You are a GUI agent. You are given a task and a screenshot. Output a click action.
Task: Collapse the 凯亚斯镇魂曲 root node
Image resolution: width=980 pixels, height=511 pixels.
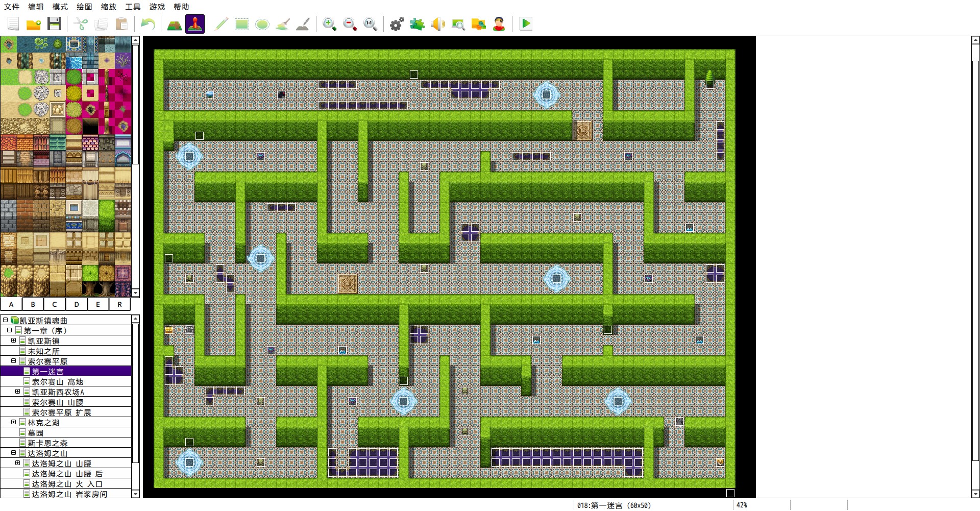(6, 320)
